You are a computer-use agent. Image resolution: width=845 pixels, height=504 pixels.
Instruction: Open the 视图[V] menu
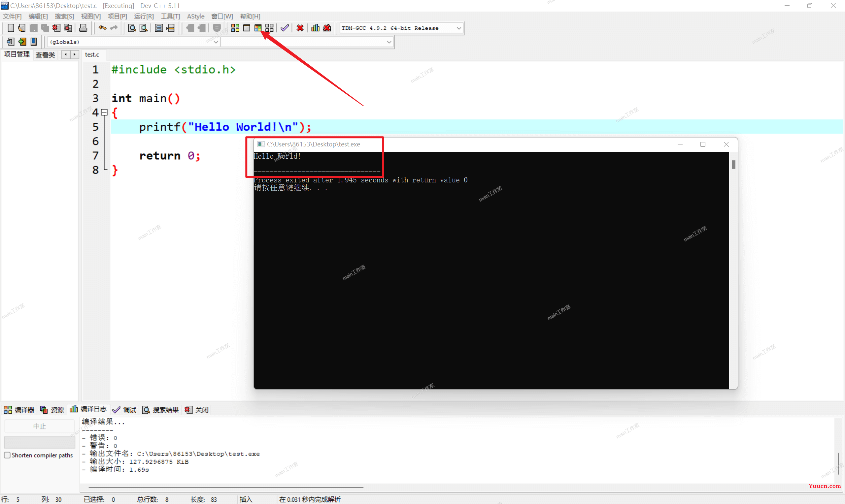click(x=91, y=16)
